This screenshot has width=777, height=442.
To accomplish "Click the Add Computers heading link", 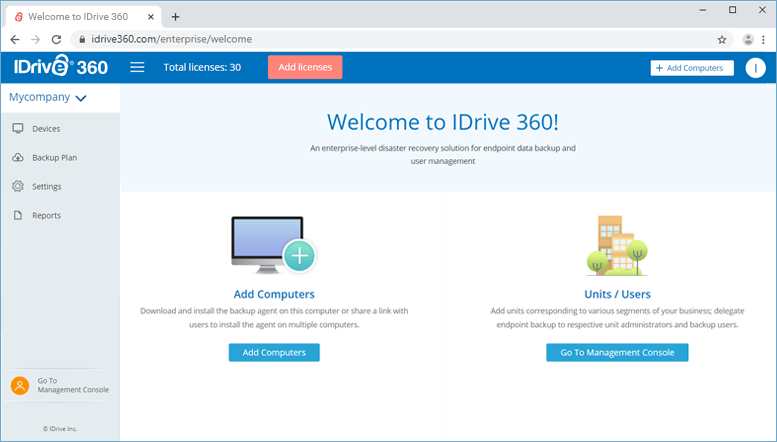I will (x=274, y=294).
